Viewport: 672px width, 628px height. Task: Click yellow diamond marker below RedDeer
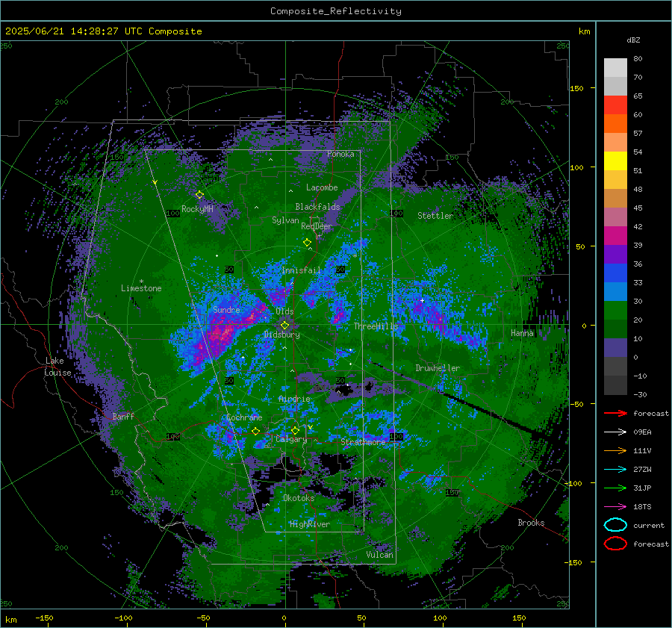tap(307, 243)
